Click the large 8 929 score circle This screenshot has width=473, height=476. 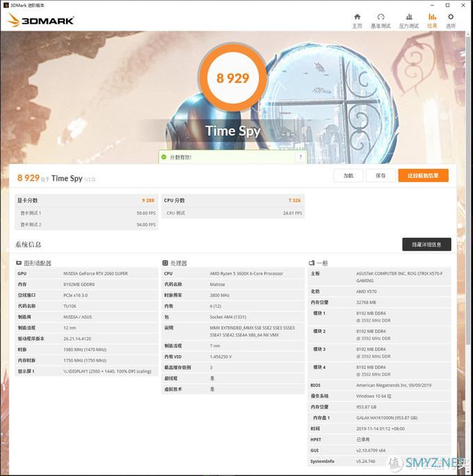point(233,78)
